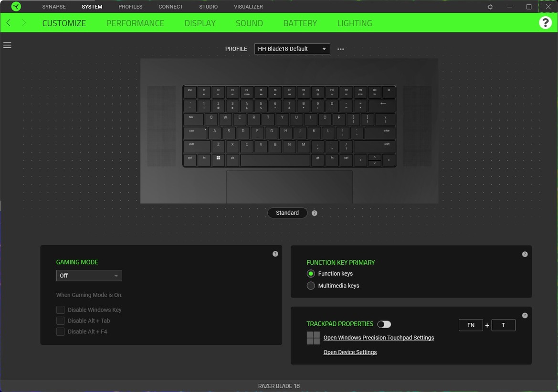This screenshot has height=392, width=558.
Task: Check Disable Alt + Tab
Action: point(61,320)
